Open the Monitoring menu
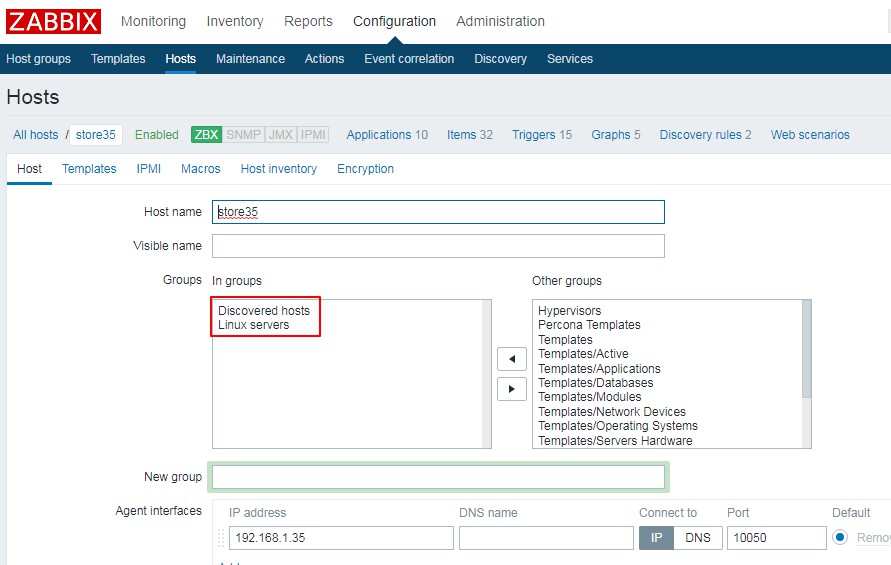The height and width of the screenshot is (565, 891). [153, 21]
